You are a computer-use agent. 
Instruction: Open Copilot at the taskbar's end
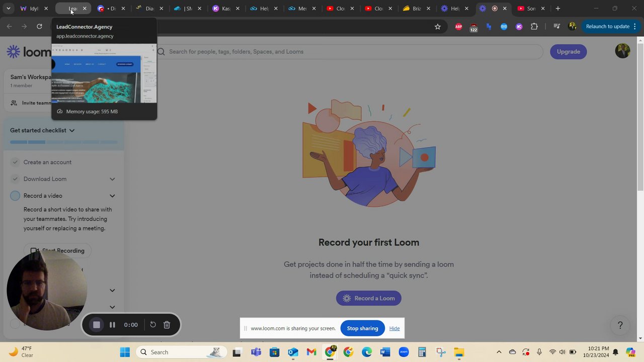(630, 352)
